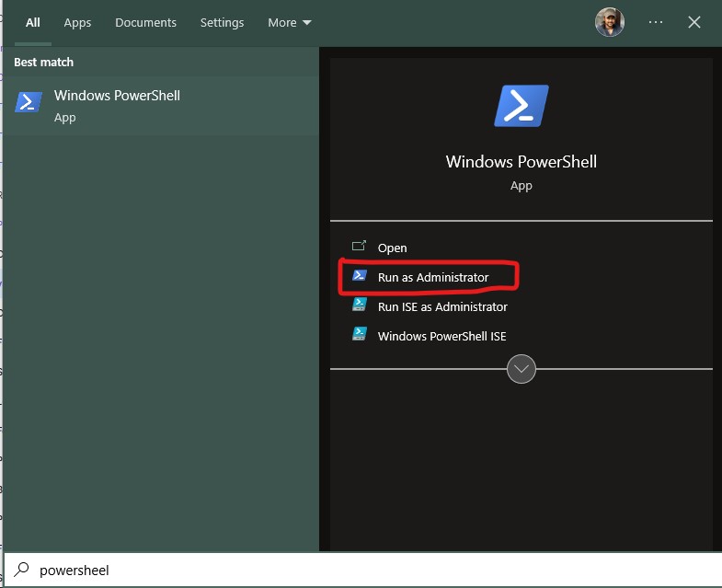Viewport: 722px width, 588px height.
Task: Click the PowerShell icon in Best match result
Action: pos(29,101)
